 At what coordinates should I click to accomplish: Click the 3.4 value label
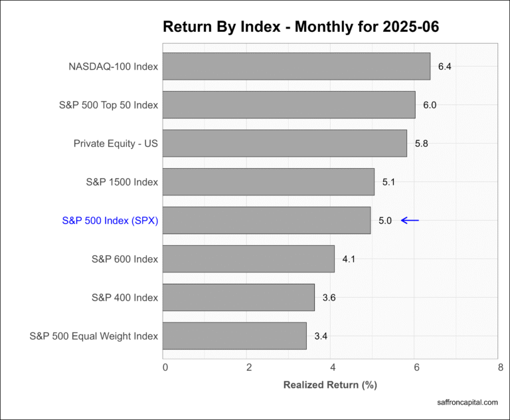321,336
